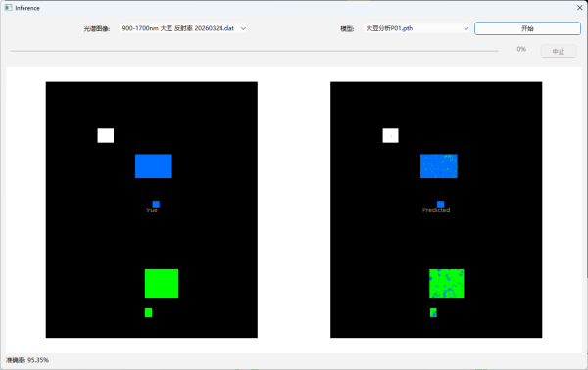The image size is (588, 370).
Task: Click the True label in left image
Action: pos(152,210)
